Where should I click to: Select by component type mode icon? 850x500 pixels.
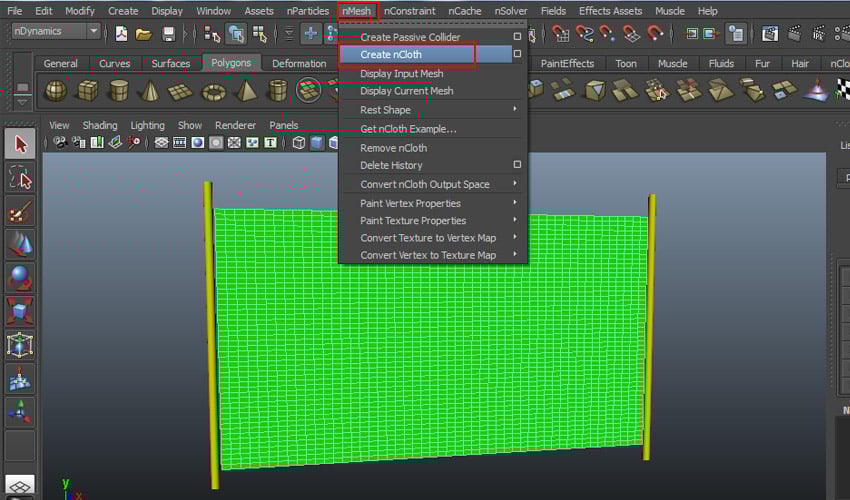coord(260,34)
